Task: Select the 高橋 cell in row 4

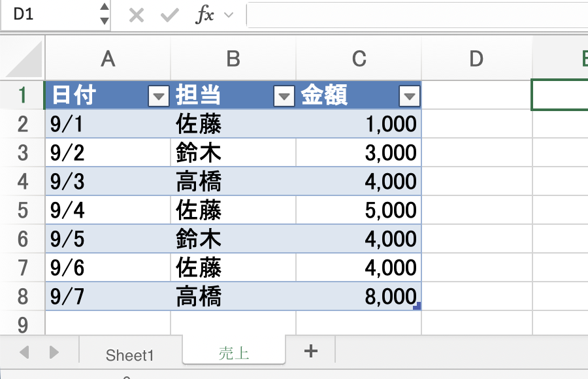Action: click(233, 181)
